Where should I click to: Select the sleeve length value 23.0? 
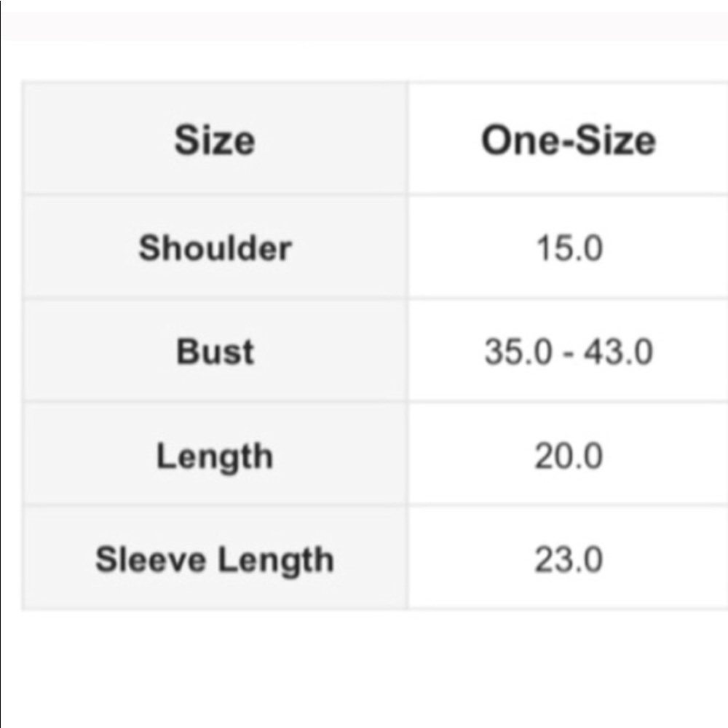(x=569, y=561)
